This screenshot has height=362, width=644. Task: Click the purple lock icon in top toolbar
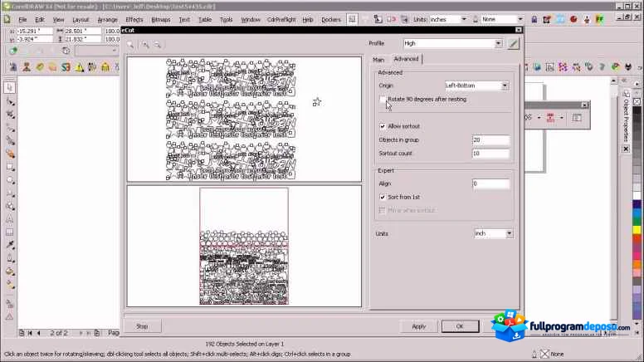[534, 19]
